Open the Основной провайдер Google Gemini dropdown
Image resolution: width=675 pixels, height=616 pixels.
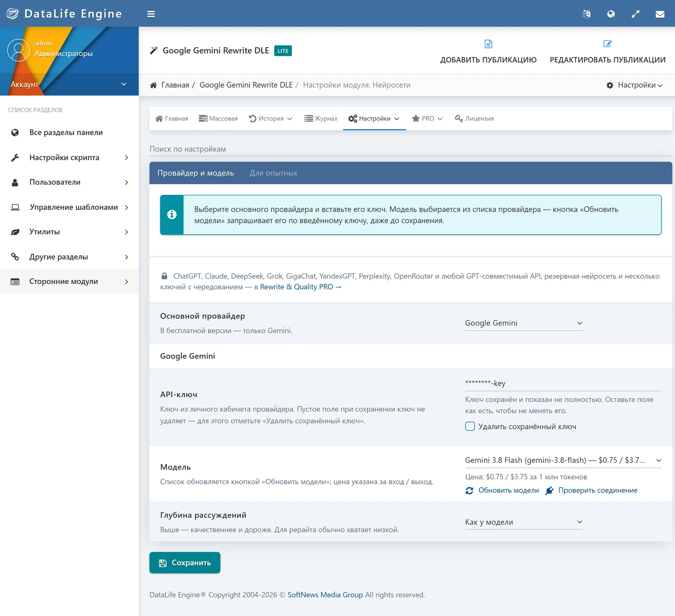click(524, 323)
